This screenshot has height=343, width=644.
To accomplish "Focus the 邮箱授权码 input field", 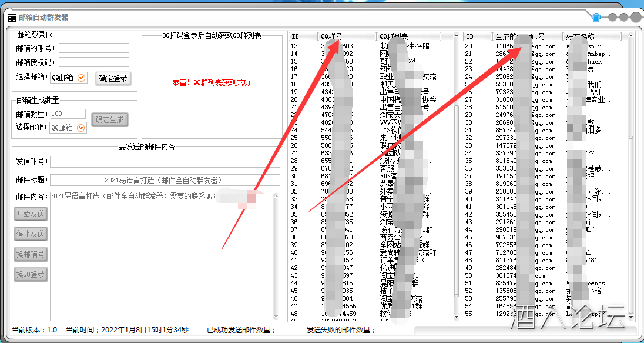I will coord(93,62).
